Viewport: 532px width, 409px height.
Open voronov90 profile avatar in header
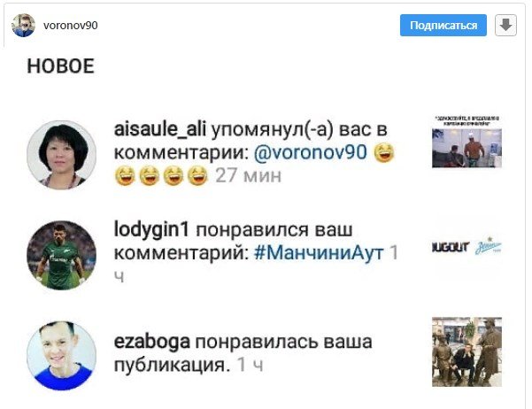(x=23, y=25)
